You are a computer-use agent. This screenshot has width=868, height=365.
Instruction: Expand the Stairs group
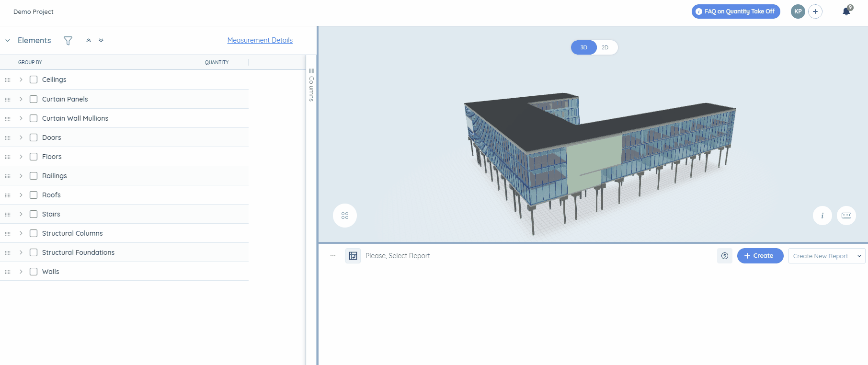[21, 214]
